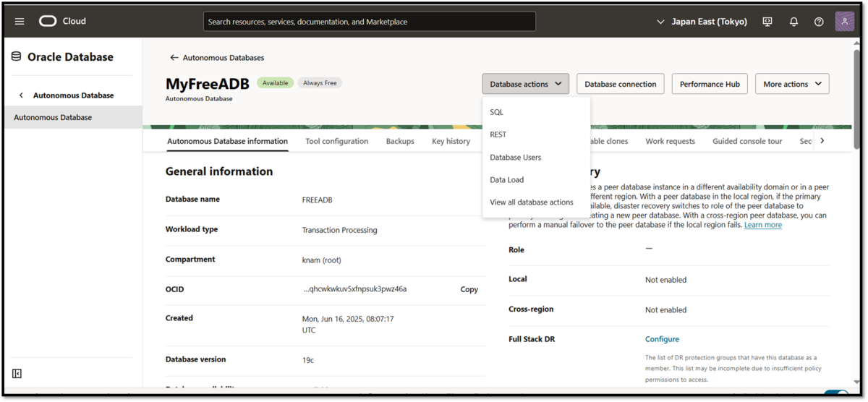Click the knam (root) compartment value
Screen dimensions: 868x402
coord(321,260)
